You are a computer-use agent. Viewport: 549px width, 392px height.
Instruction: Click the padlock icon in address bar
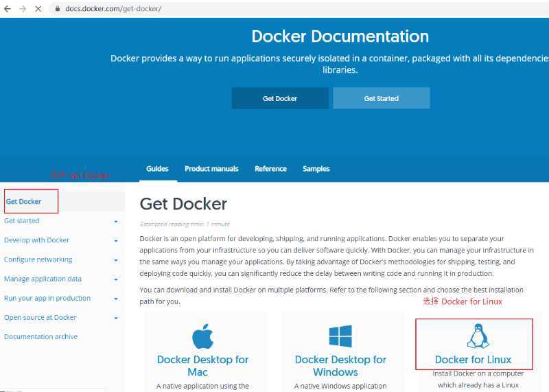point(58,9)
